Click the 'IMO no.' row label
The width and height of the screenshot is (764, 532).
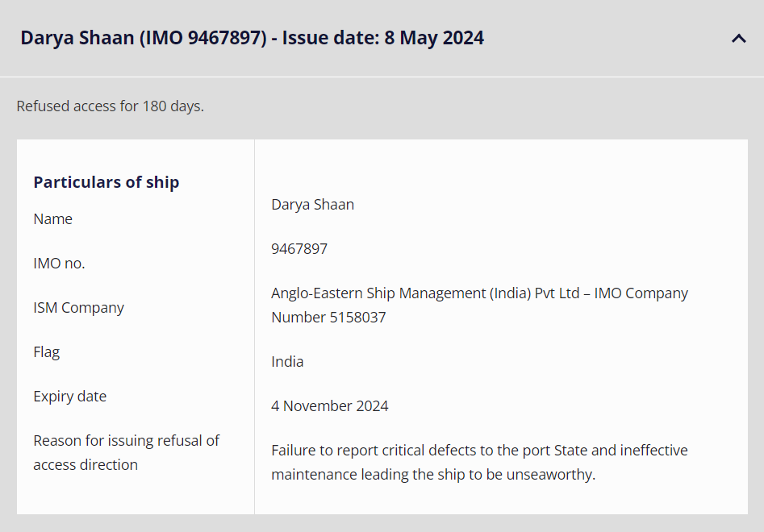[x=59, y=264]
